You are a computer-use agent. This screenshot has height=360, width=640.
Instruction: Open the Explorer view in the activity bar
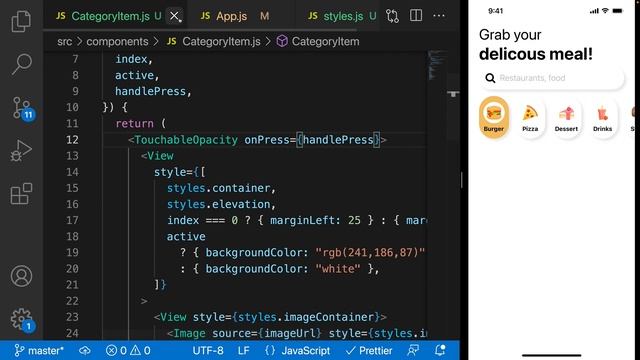point(21,21)
